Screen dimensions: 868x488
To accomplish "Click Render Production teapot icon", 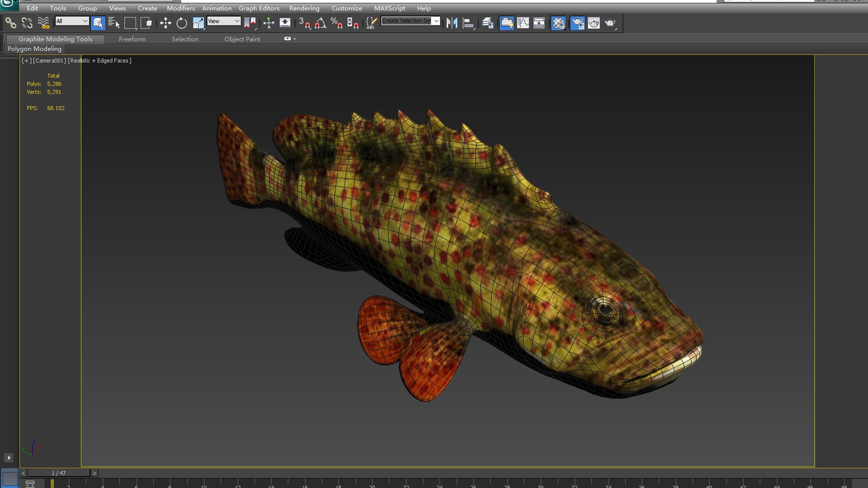I will [610, 23].
